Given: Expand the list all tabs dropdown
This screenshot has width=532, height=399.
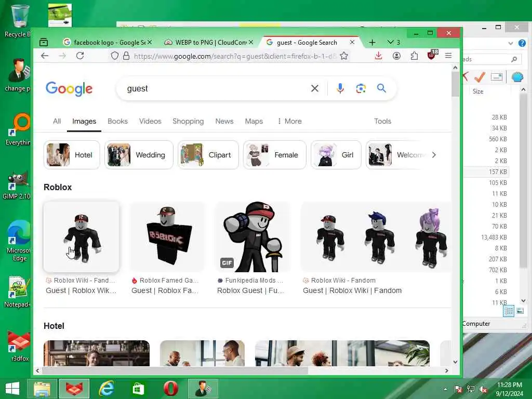Looking at the screenshot, I should click(393, 42).
